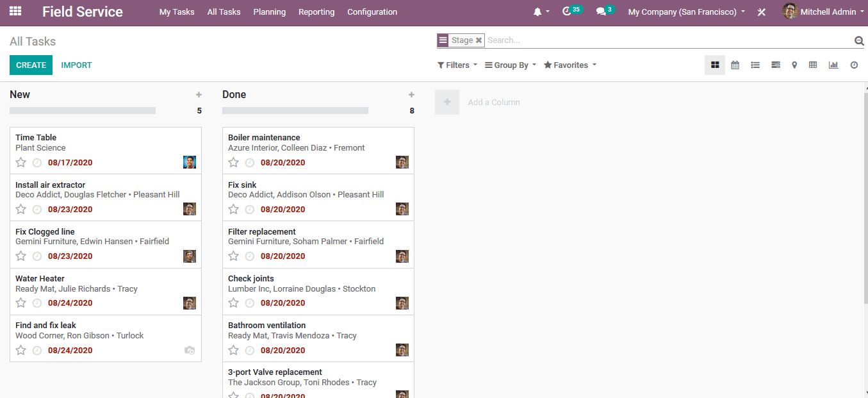The width and height of the screenshot is (868, 398).
Task: Click activity clock on Time Table card
Action: 37,163
